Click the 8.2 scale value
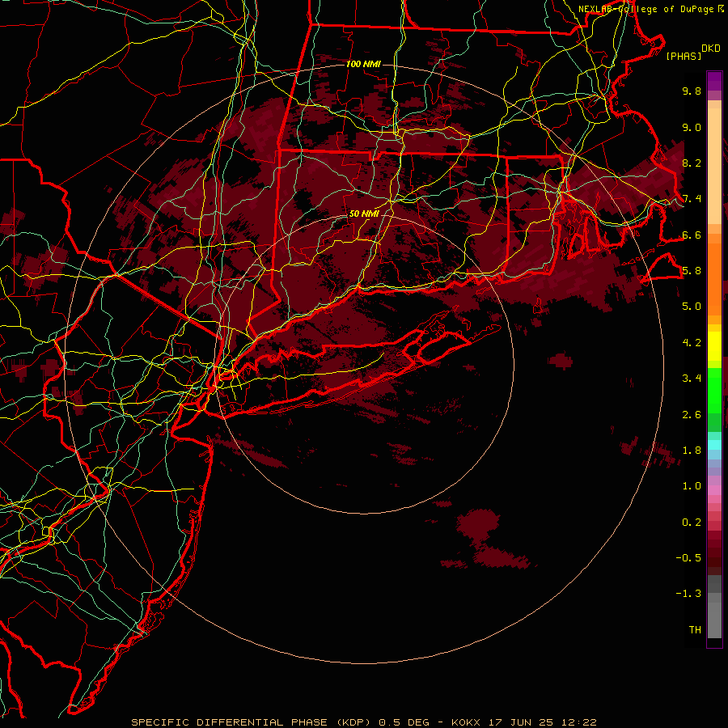 coord(692,163)
